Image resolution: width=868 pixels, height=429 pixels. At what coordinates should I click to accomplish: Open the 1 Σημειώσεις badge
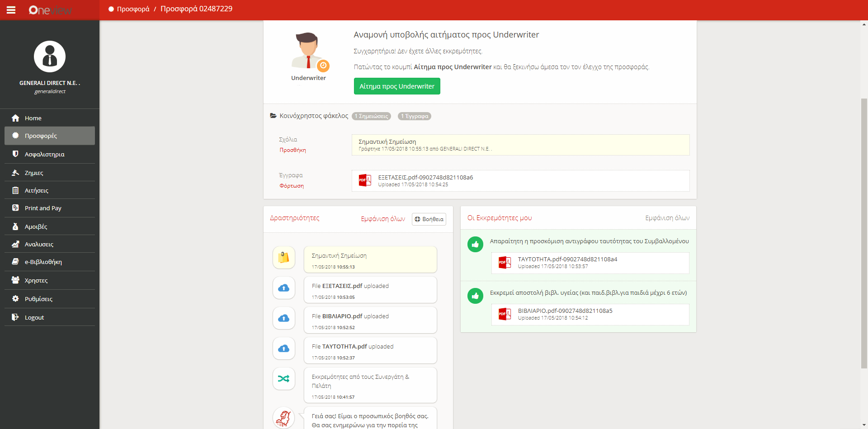coord(371,116)
